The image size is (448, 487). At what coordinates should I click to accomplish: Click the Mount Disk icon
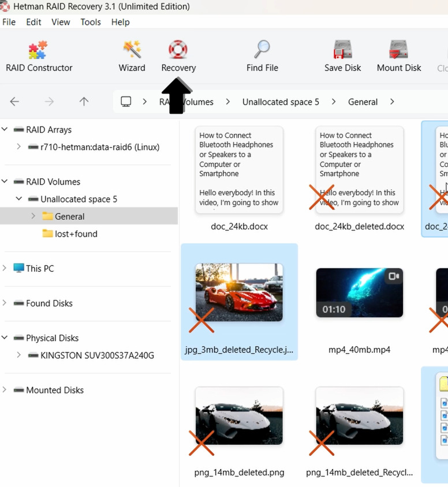398,49
